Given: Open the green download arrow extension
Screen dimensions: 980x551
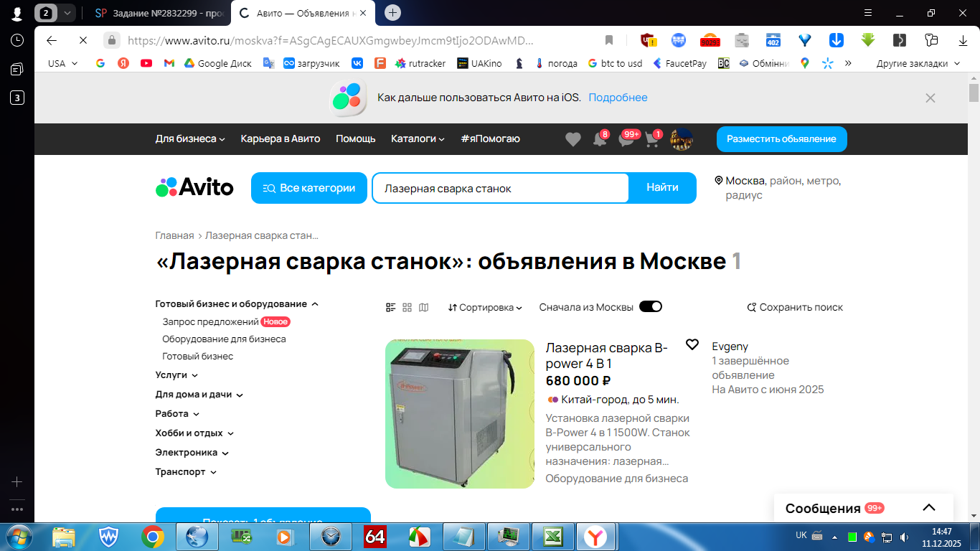Looking at the screenshot, I should pyautogui.click(x=868, y=40).
